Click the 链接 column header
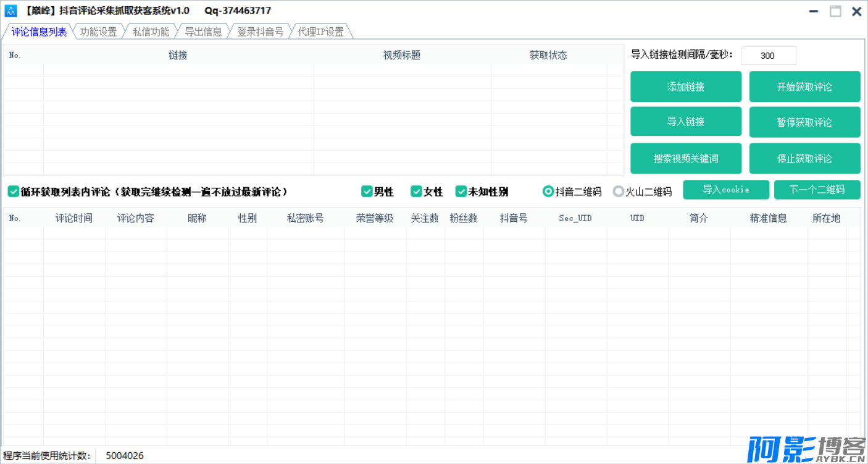The width and height of the screenshot is (868, 464). [178, 55]
